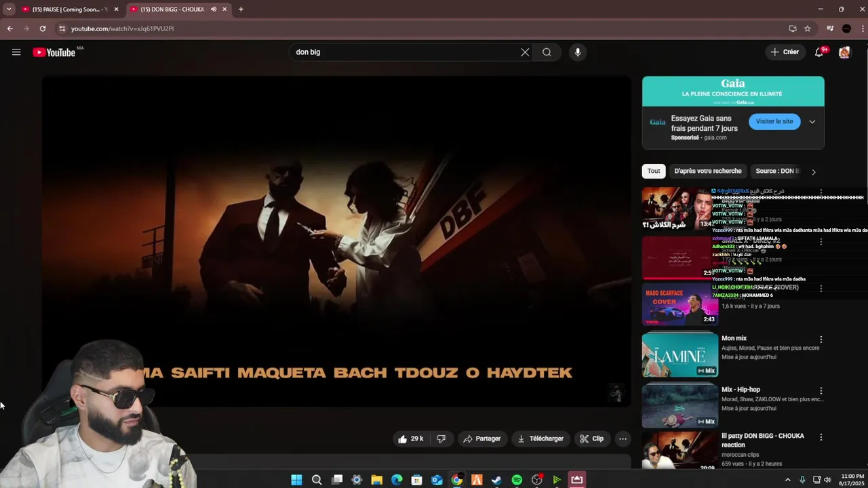Visit the Gaia sponsor site
This screenshot has width=868, height=488.
point(774,121)
